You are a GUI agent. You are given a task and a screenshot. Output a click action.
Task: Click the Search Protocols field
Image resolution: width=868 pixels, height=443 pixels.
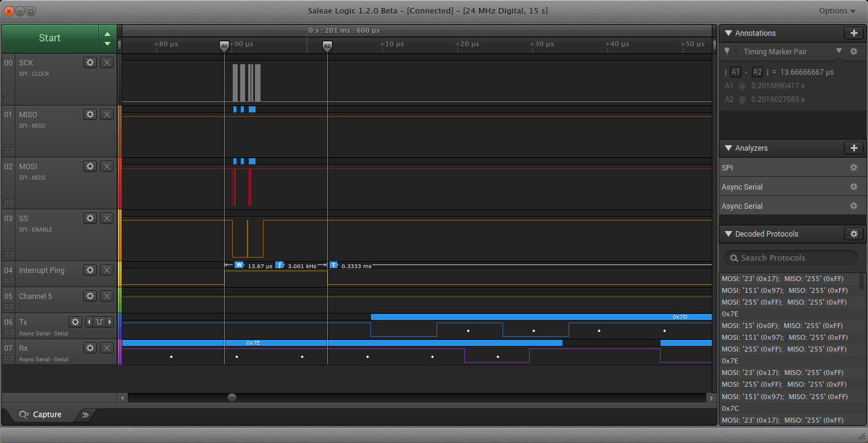click(x=791, y=258)
